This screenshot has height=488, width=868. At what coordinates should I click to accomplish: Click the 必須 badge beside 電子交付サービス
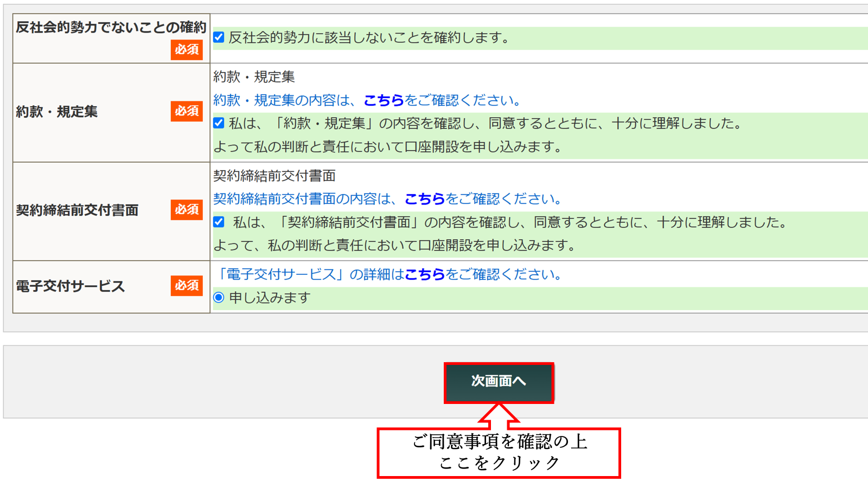pyautogui.click(x=187, y=285)
